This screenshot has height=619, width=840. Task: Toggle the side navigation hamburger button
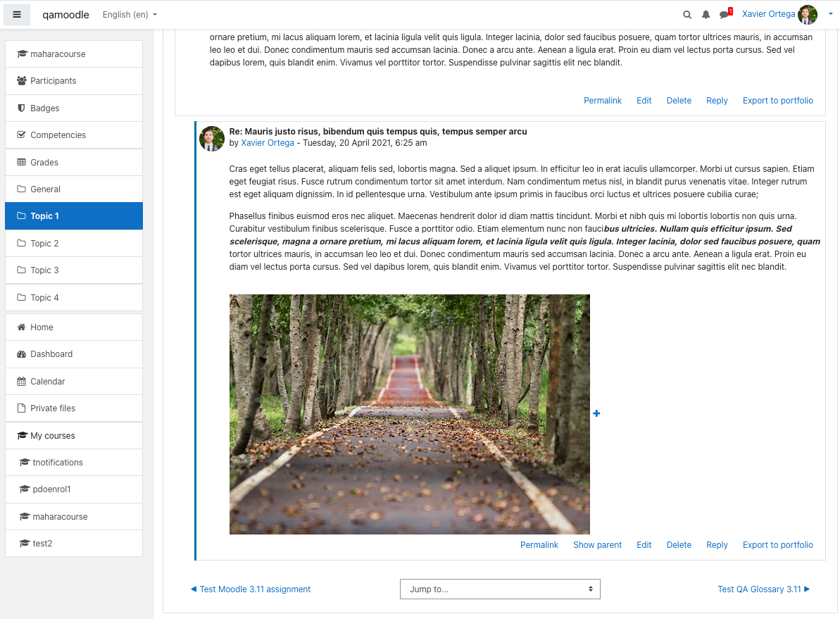17,15
